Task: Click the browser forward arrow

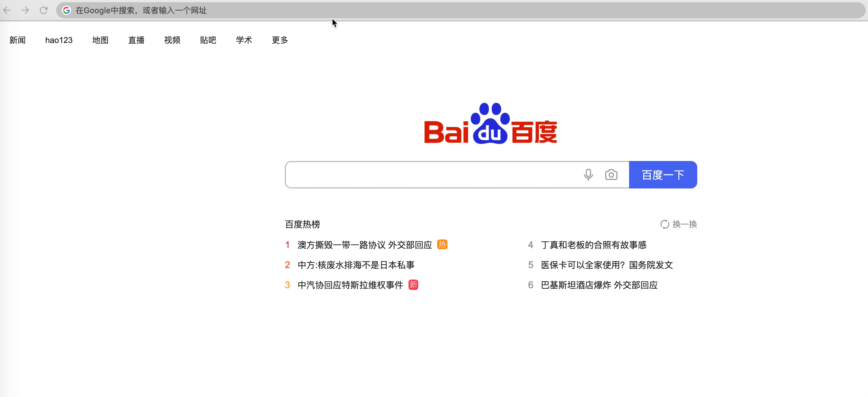Action: coord(25,10)
